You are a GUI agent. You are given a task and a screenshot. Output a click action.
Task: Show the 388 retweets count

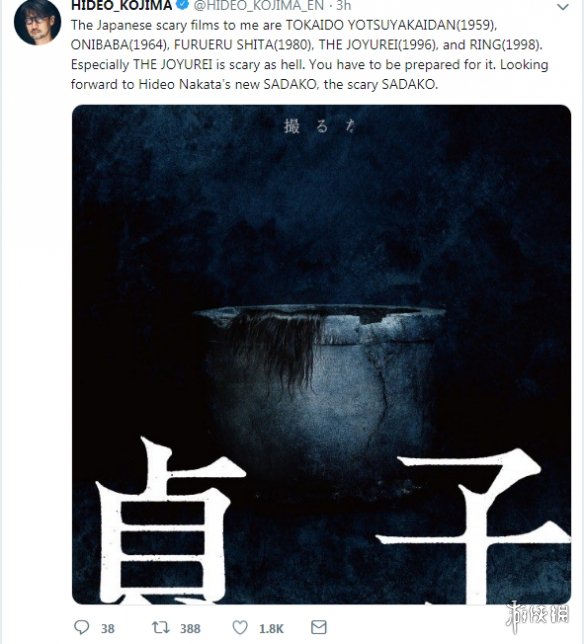click(x=190, y=628)
